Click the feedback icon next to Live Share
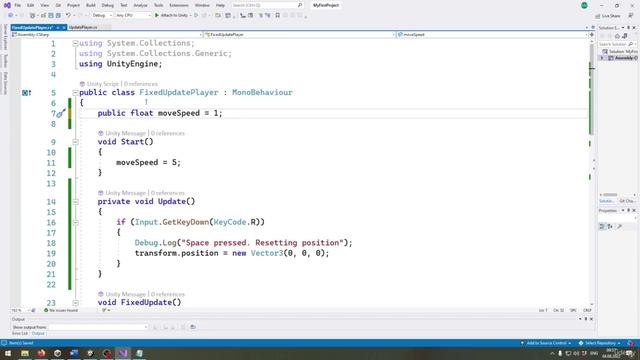 click(x=631, y=16)
